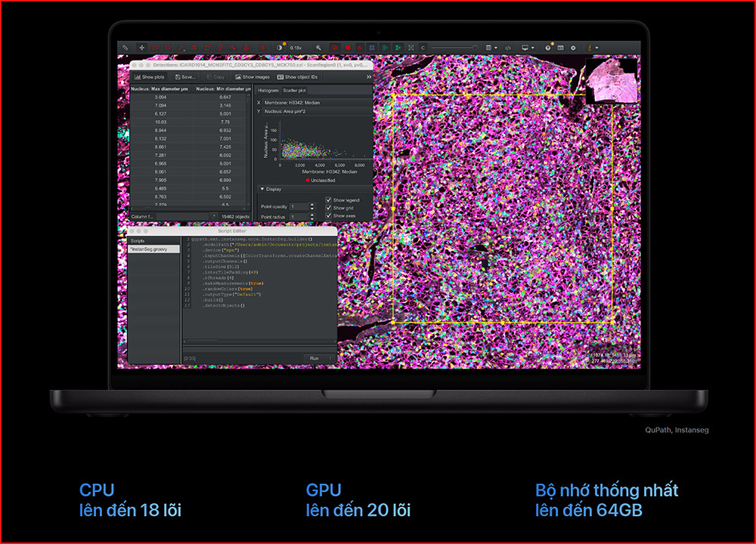Open Brightness and Contrast dialog
This screenshot has height=544, width=756.
tap(279, 48)
